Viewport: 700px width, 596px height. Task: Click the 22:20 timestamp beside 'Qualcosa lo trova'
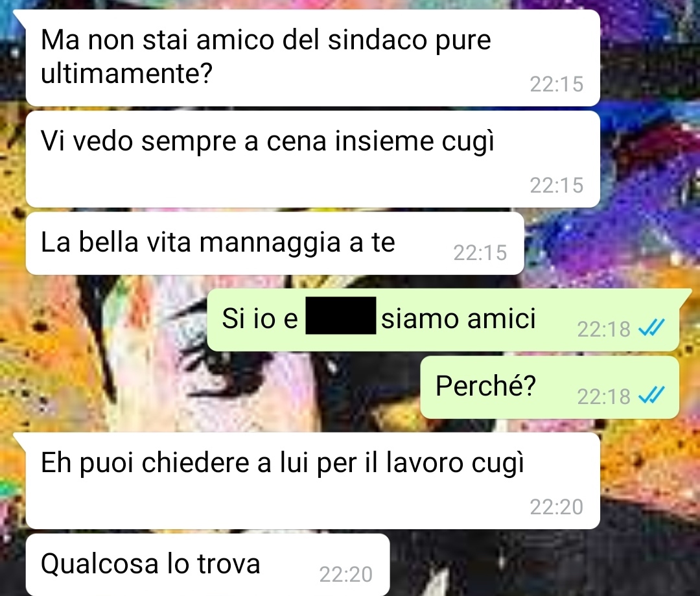(346, 575)
